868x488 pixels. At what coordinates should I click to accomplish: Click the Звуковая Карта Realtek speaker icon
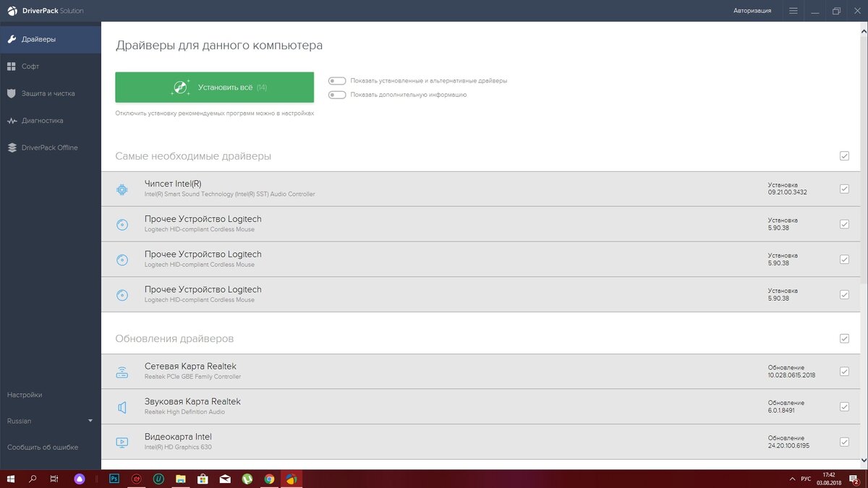pyautogui.click(x=122, y=407)
